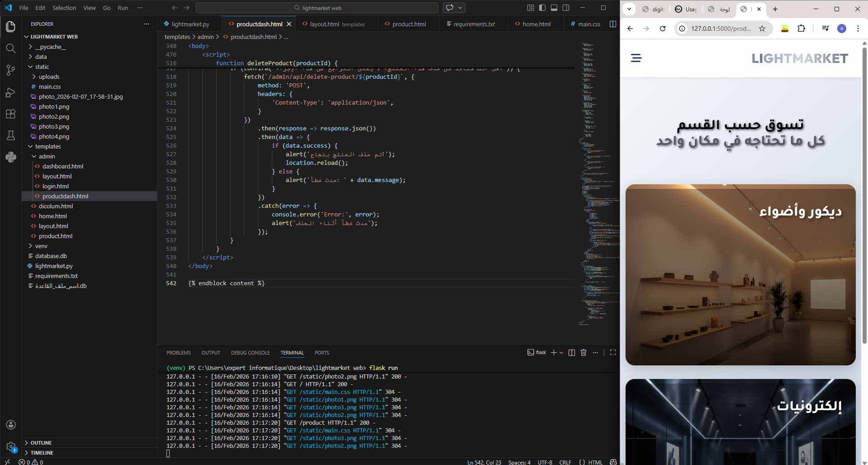
Task: Open the Search view in activity bar
Action: pyautogui.click(x=11, y=48)
